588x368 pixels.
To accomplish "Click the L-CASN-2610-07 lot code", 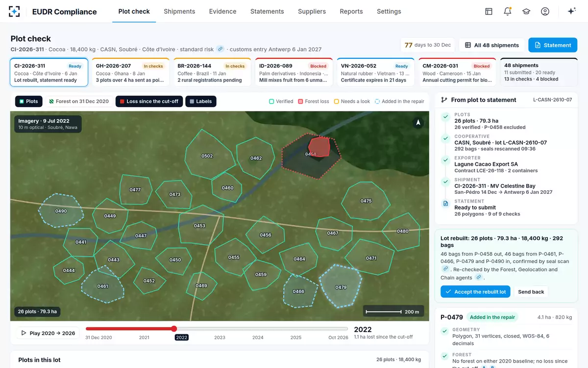I will point(552,100).
